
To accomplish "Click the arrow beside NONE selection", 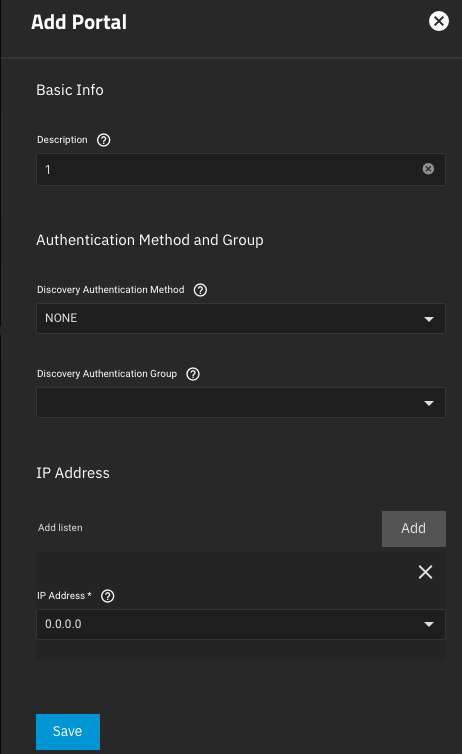I will [429, 319].
